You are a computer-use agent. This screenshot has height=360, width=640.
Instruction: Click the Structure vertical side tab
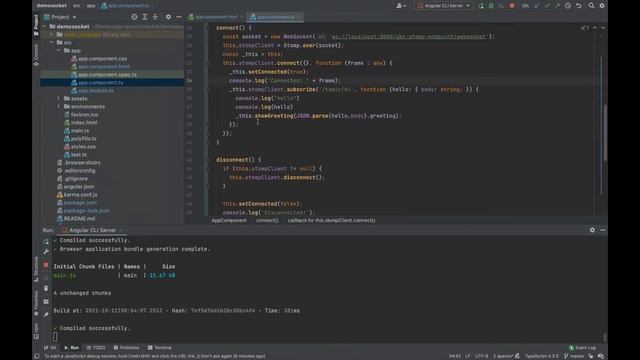coord(36,269)
